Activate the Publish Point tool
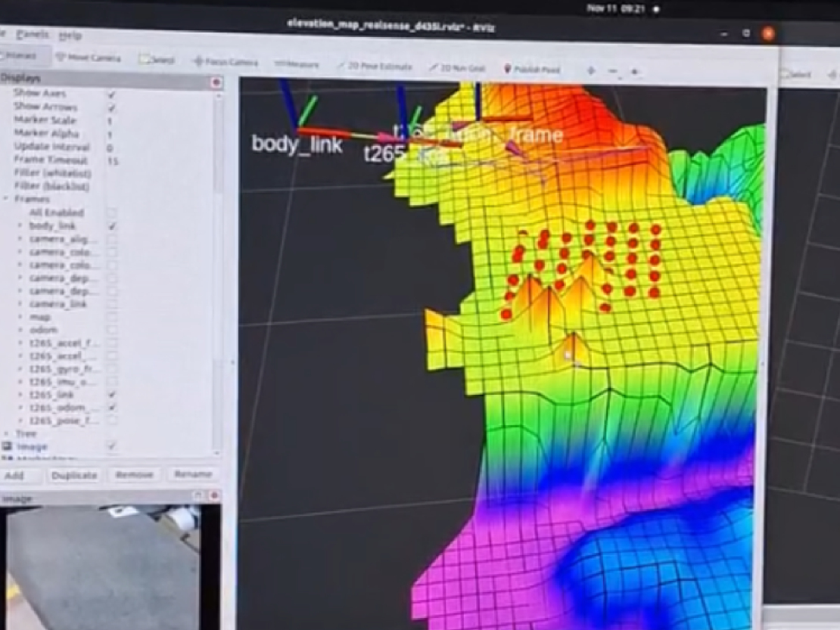Screen dimensions: 840x630 (x=531, y=70)
